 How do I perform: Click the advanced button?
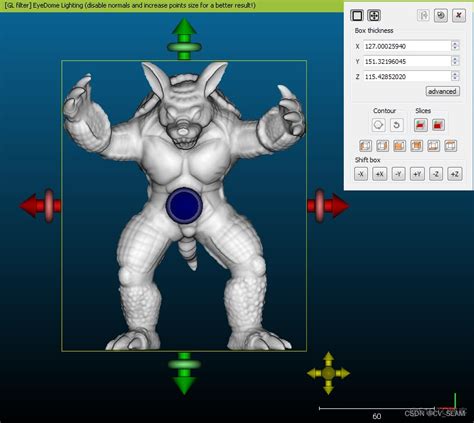pos(443,91)
